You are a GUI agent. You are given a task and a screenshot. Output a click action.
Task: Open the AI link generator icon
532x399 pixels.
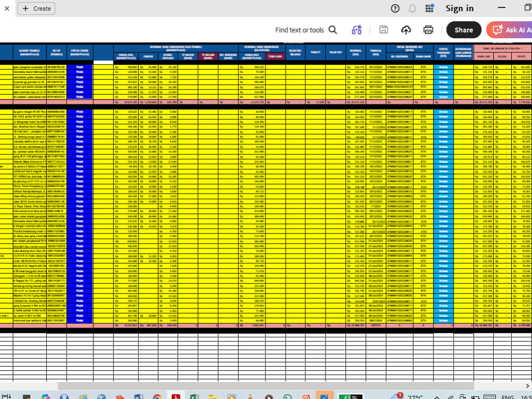tap(356, 30)
